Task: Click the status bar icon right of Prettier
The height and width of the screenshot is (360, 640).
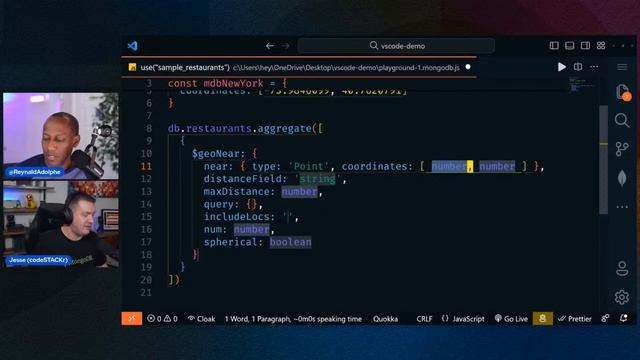Action: pyautogui.click(x=605, y=318)
